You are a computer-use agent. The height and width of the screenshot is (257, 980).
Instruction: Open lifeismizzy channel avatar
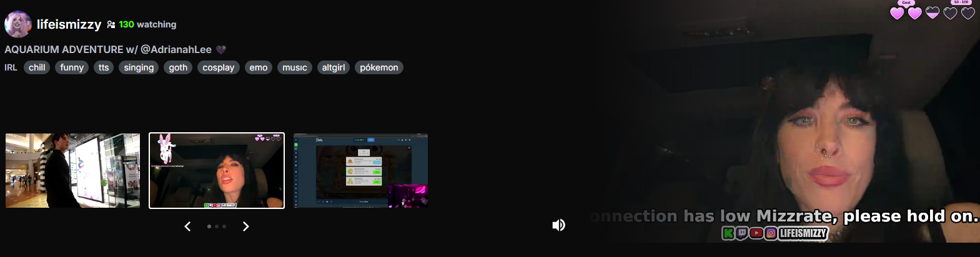pos(17,24)
